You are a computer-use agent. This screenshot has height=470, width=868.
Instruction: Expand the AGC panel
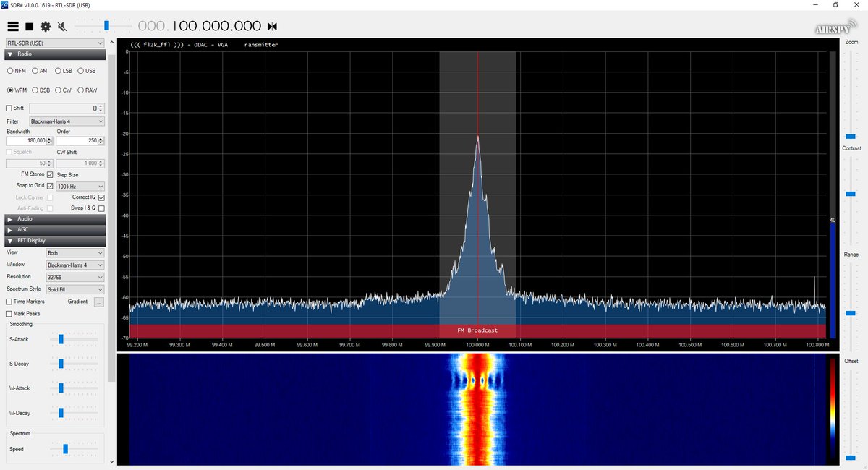coord(55,229)
